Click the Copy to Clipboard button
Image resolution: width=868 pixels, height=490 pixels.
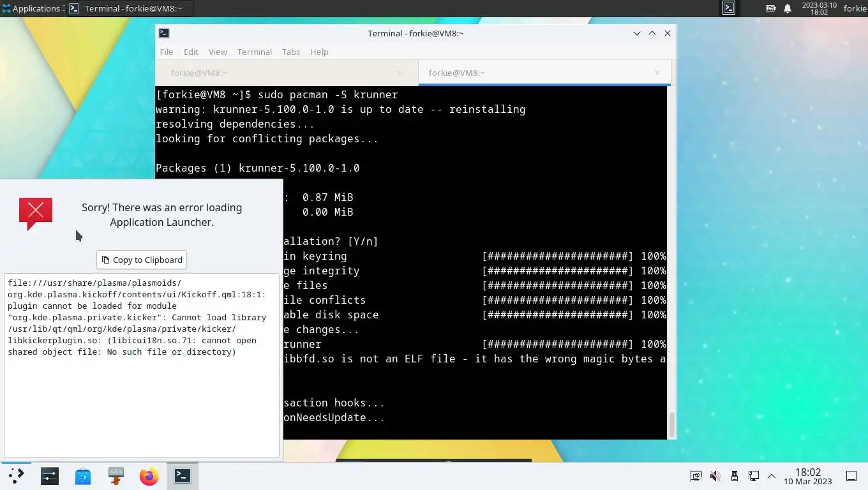[142, 260]
